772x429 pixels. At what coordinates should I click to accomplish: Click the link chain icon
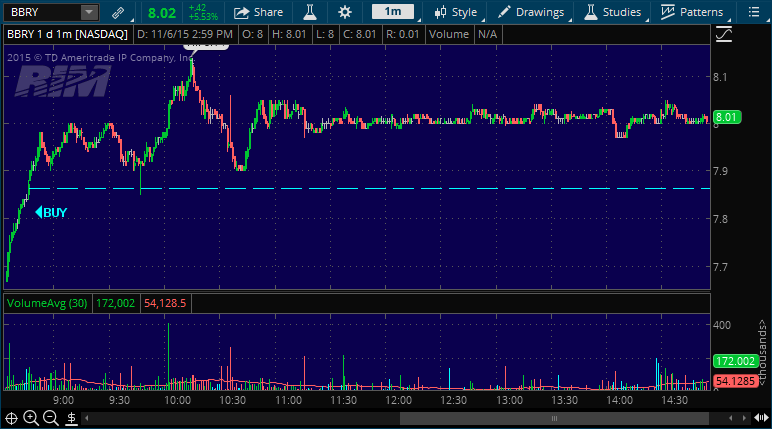[x=118, y=13]
